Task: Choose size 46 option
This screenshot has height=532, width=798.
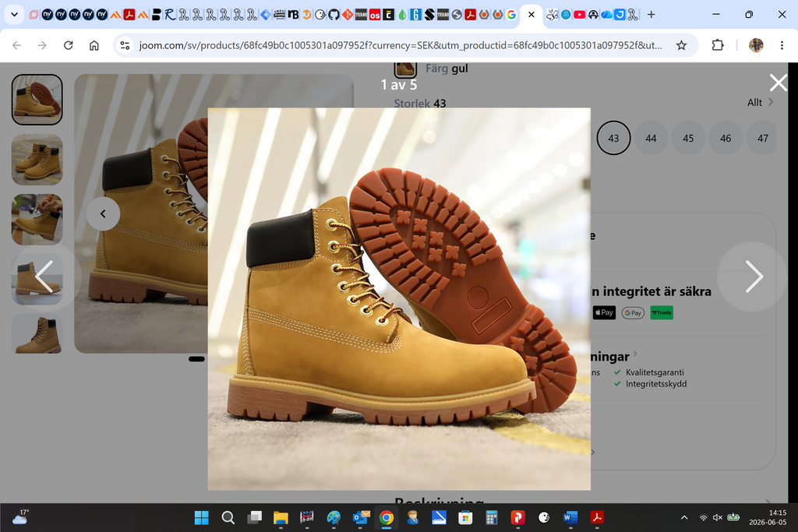Action: (x=726, y=138)
